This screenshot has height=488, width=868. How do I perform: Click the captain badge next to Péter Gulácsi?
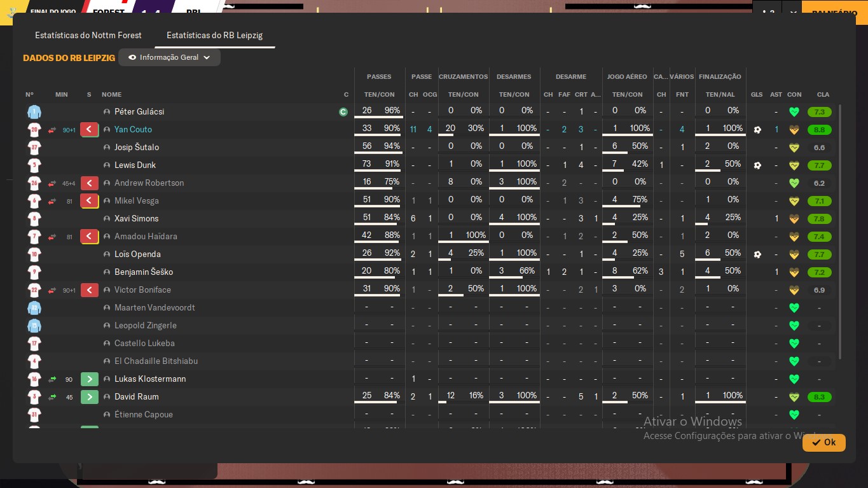(343, 112)
